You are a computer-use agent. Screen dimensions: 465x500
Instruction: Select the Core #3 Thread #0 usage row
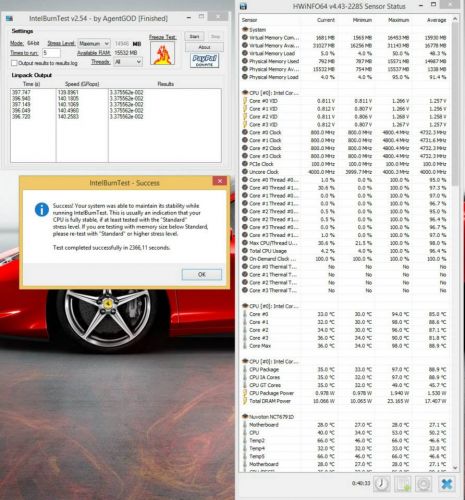(345, 227)
